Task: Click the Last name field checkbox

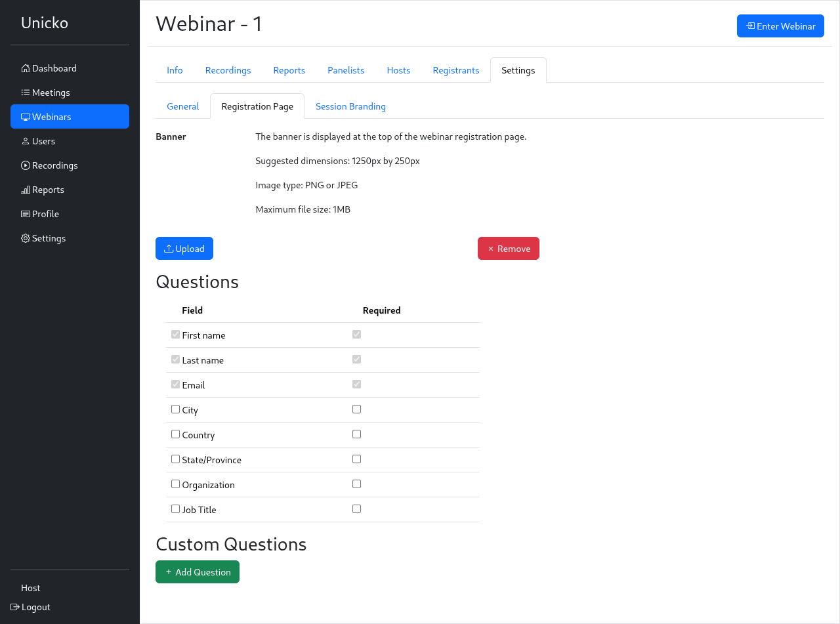Action: tap(175, 360)
